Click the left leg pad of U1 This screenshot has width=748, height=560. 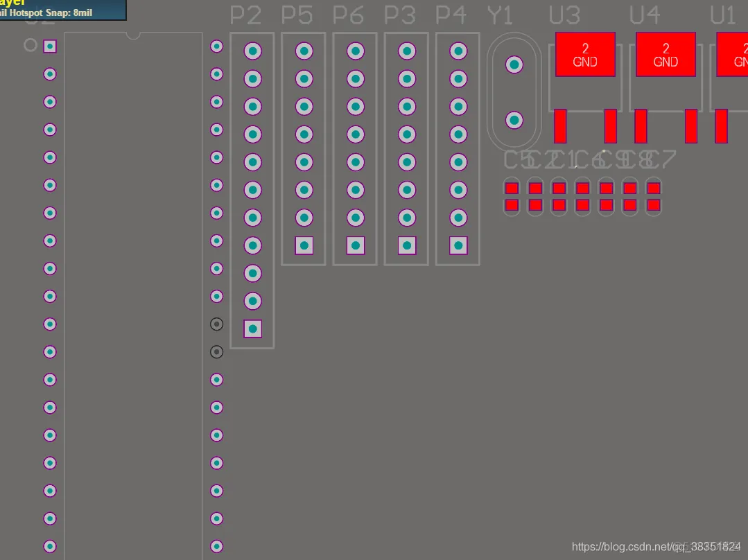[721, 126]
